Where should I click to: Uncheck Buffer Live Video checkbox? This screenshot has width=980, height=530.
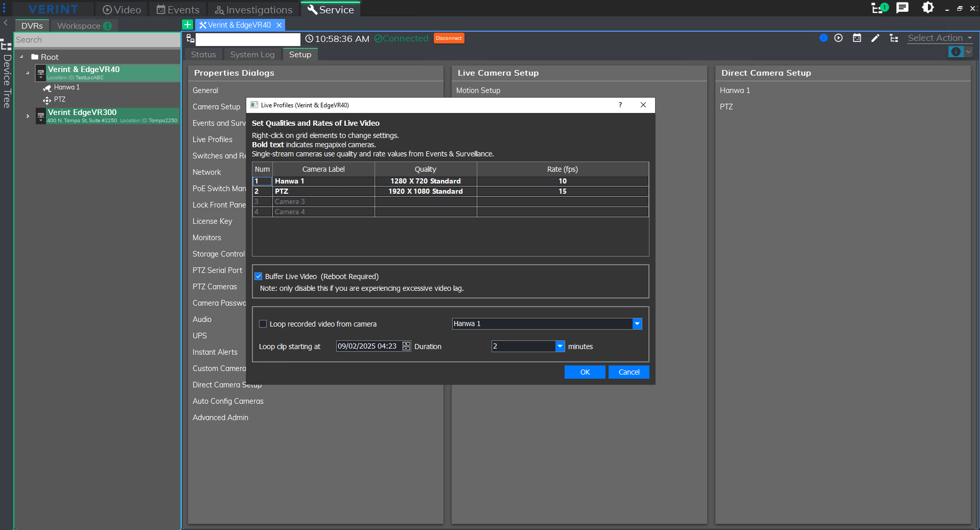click(x=259, y=276)
